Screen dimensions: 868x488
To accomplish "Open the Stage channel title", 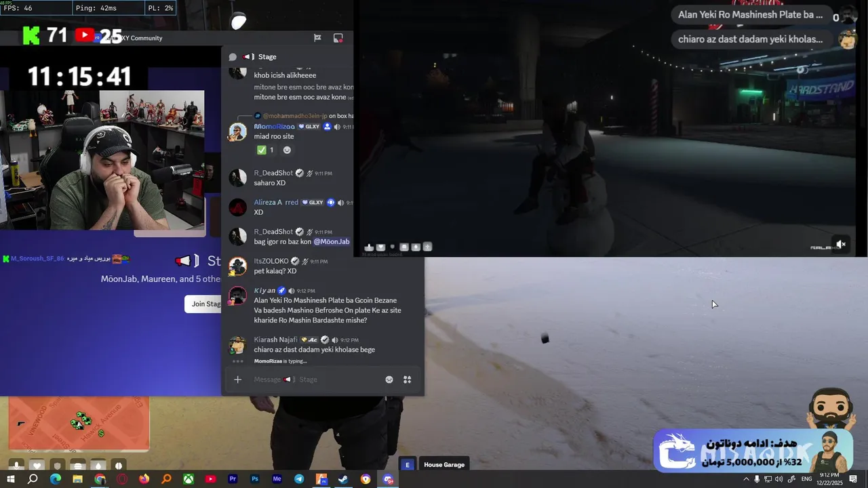I will point(267,57).
